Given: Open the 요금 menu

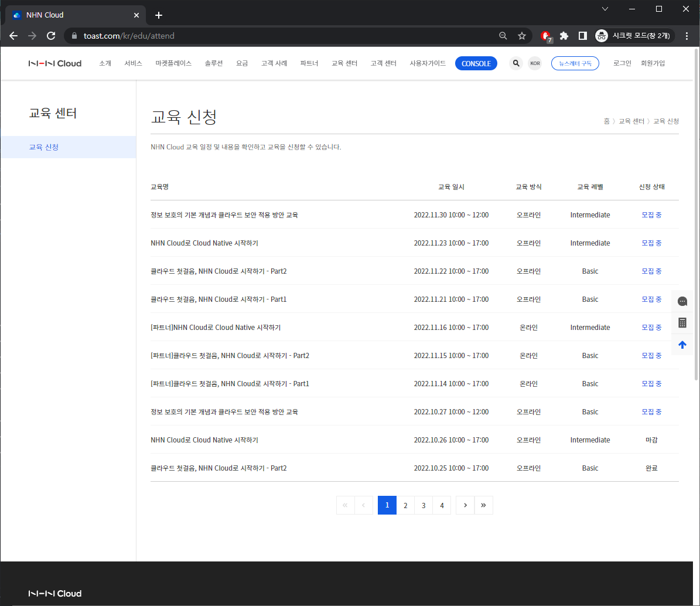Looking at the screenshot, I should pyautogui.click(x=242, y=63).
